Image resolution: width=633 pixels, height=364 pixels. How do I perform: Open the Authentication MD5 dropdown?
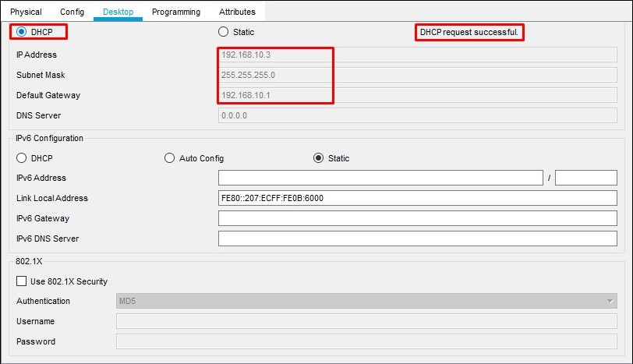[x=366, y=301]
